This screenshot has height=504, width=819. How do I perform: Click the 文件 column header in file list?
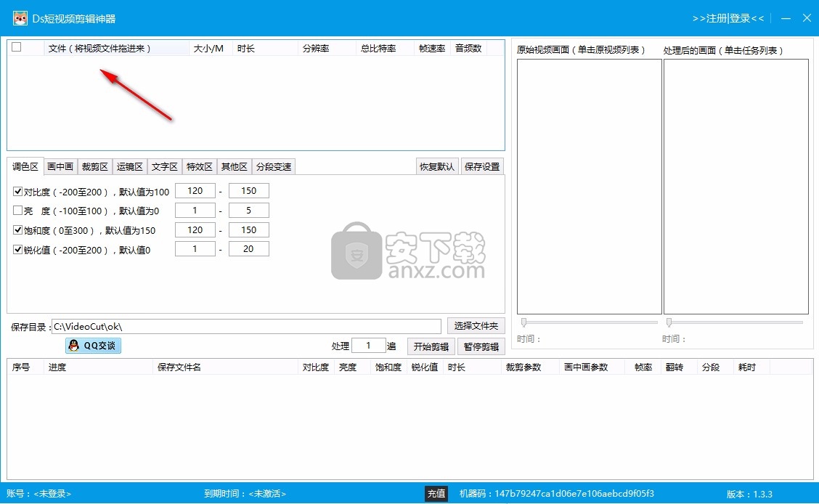point(116,48)
